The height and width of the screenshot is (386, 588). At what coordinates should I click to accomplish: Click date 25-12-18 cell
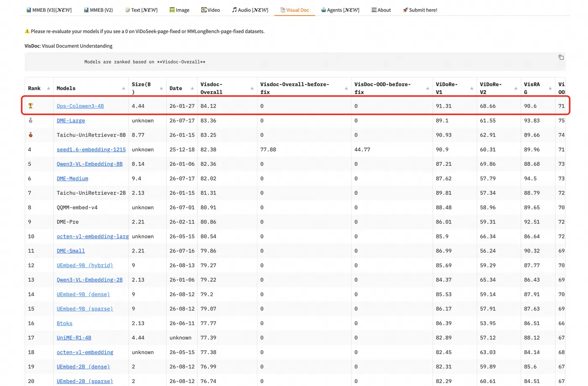[x=182, y=150]
